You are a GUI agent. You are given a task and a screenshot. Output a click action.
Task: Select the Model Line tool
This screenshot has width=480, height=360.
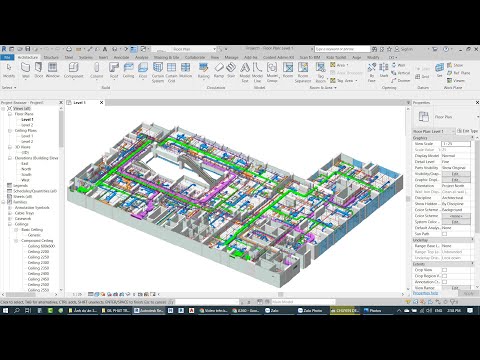257,72
